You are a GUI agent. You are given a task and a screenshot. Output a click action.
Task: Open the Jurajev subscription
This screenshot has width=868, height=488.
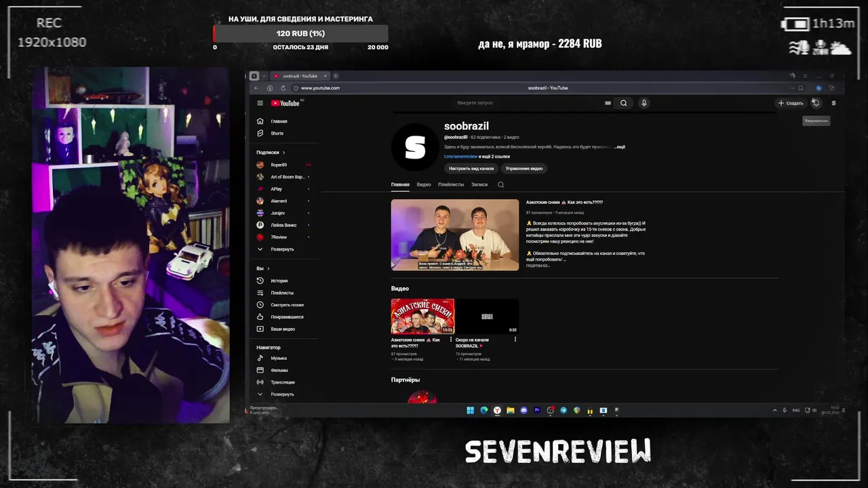point(283,213)
